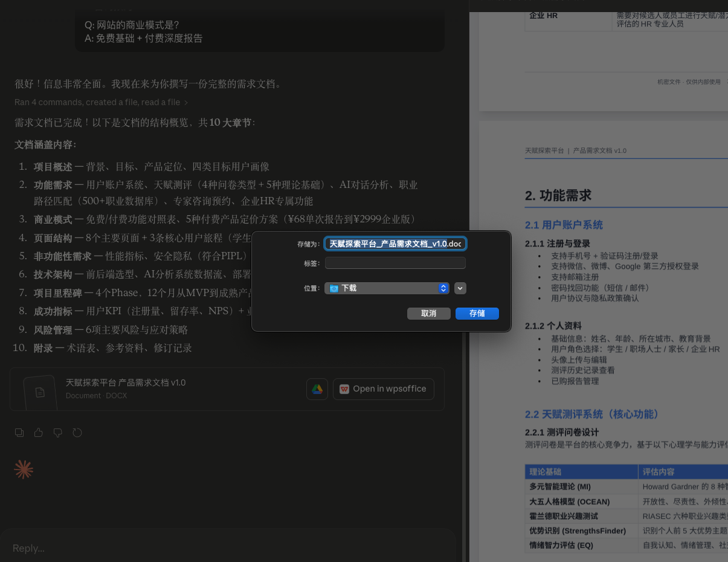Give the response a thumbs down
728x562 pixels.
tap(58, 433)
